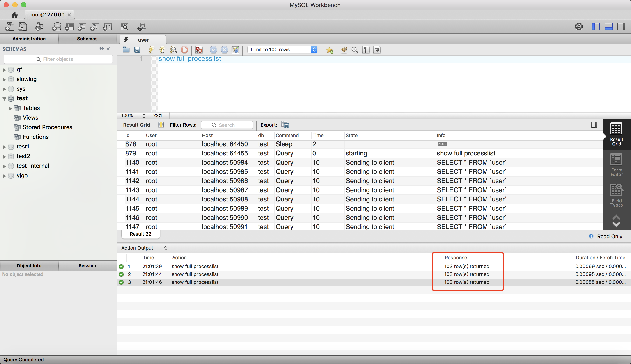The height and width of the screenshot is (364, 631).
Task: Adjust editor zoom 100% stepper
Action: point(144,115)
